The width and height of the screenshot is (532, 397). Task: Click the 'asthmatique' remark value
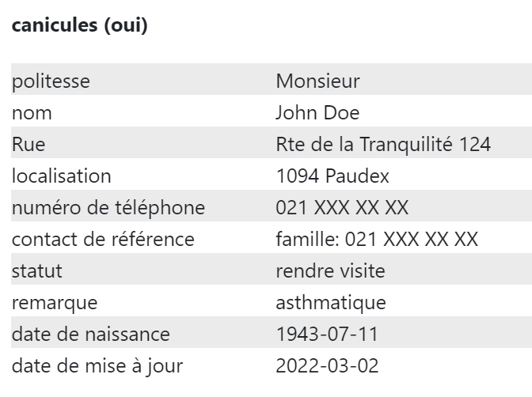(x=331, y=303)
